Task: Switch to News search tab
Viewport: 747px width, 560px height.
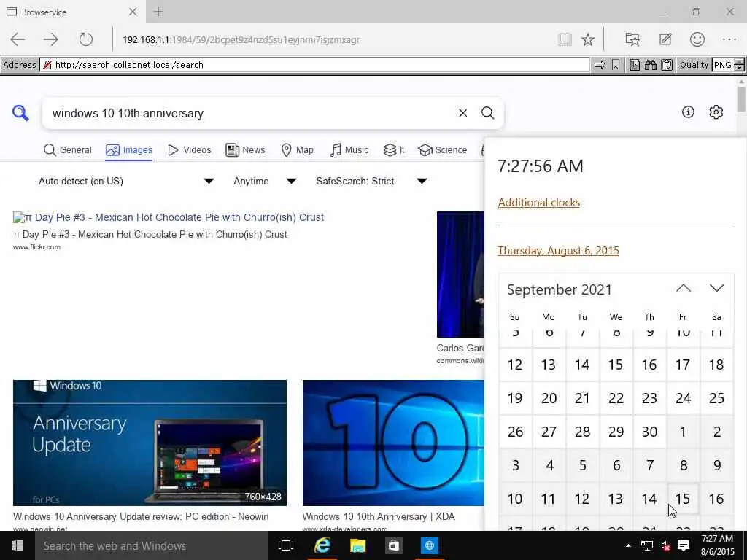Action: [245, 150]
